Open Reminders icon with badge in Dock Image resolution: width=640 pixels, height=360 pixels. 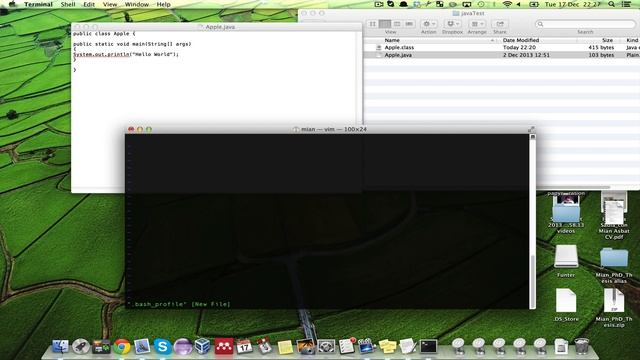pos(347,346)
